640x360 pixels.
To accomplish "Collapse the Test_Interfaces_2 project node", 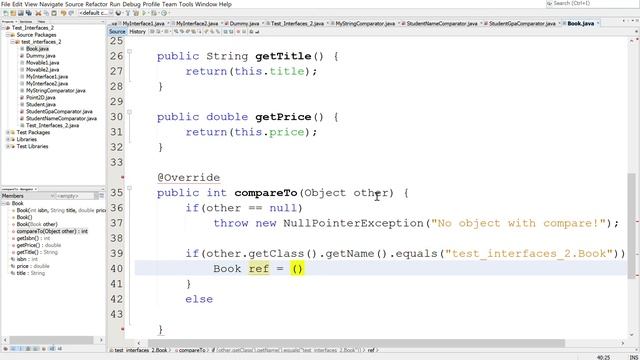I will point(4,28).
